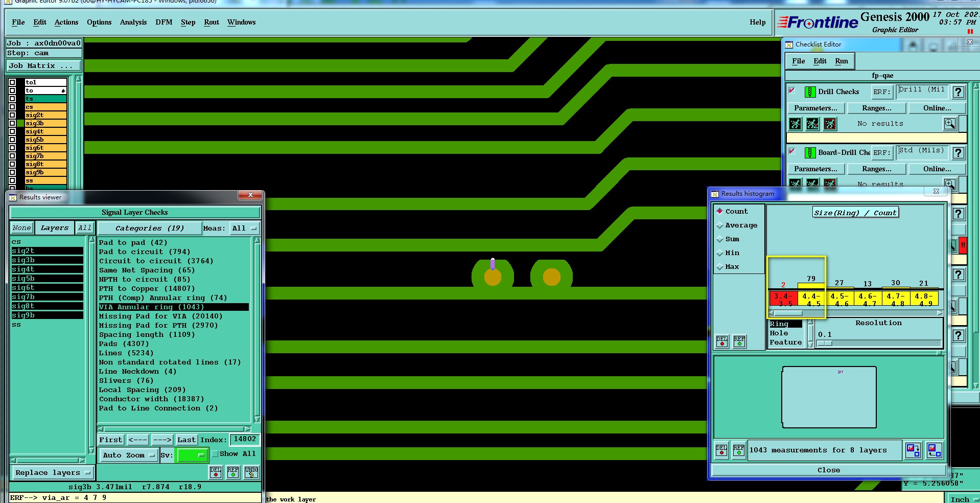
Task: Click Board-Drill Checks green drill icon
Action: [x=810, y=153]
